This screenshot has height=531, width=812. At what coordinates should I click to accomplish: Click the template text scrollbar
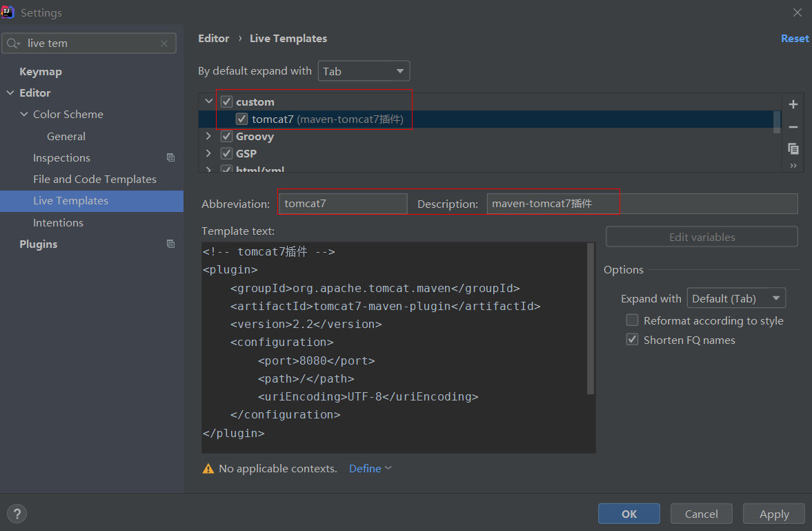591,319
